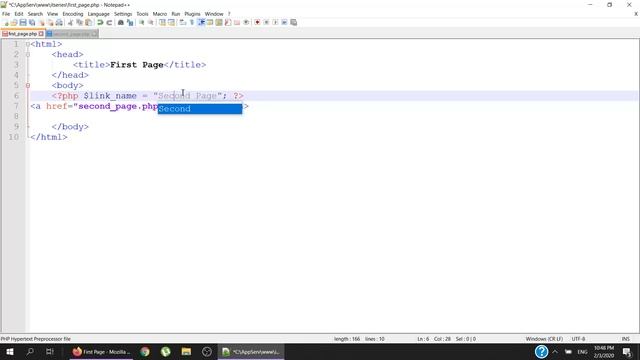The image size is (640, 360).
Task: Click Run Macro Multiple Times icon
Action: [284, 22]
